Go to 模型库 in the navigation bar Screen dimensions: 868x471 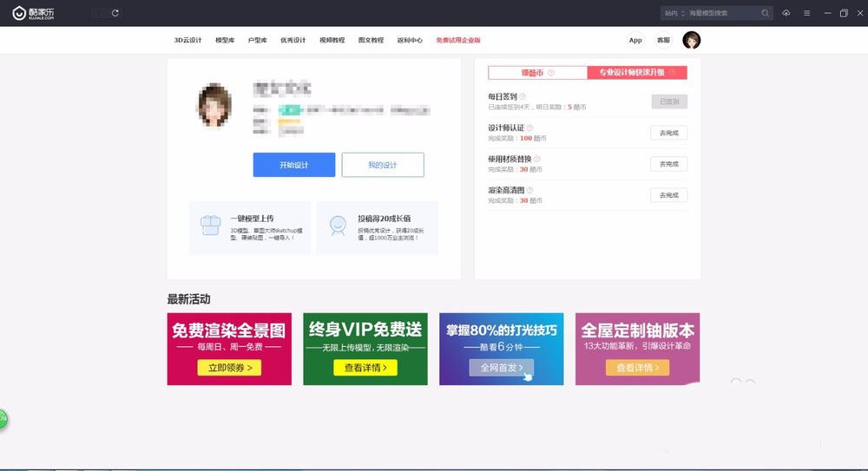(x=225, y=40)
